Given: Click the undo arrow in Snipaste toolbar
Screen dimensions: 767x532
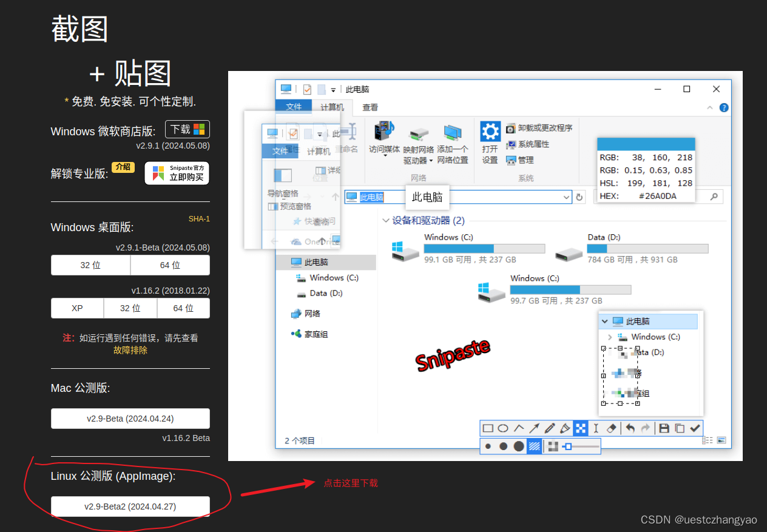Looking at the screenshot, I should click(x=630, y=428).
